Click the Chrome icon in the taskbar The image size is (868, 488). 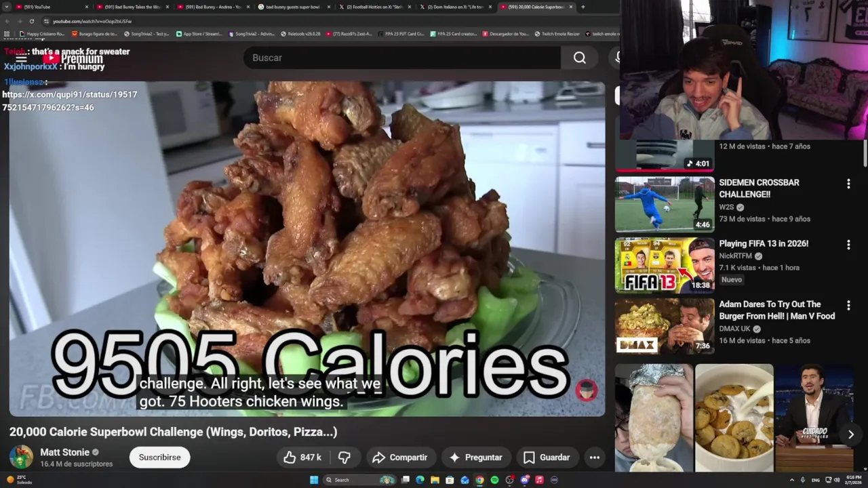click(479, 480)
